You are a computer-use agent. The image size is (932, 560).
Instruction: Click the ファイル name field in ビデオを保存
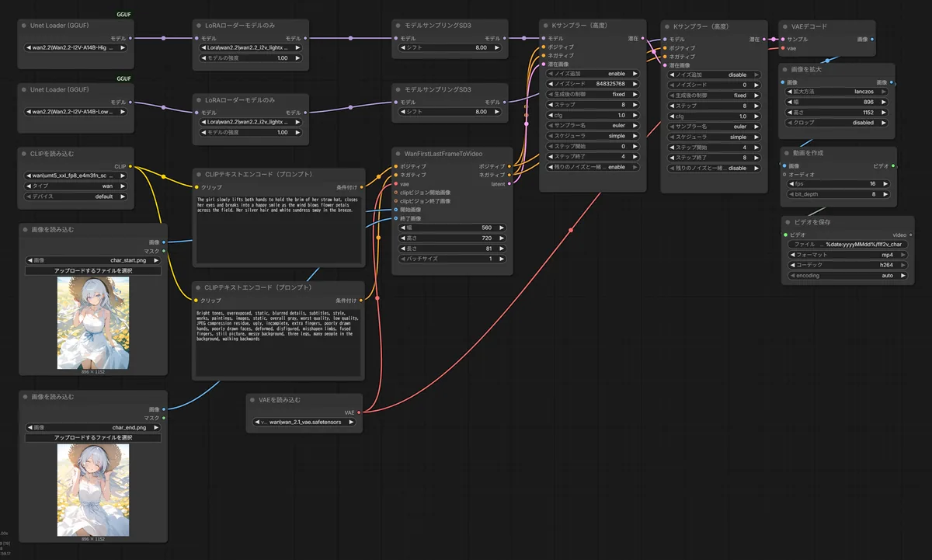pyautogui.click(x=847, y=244)
